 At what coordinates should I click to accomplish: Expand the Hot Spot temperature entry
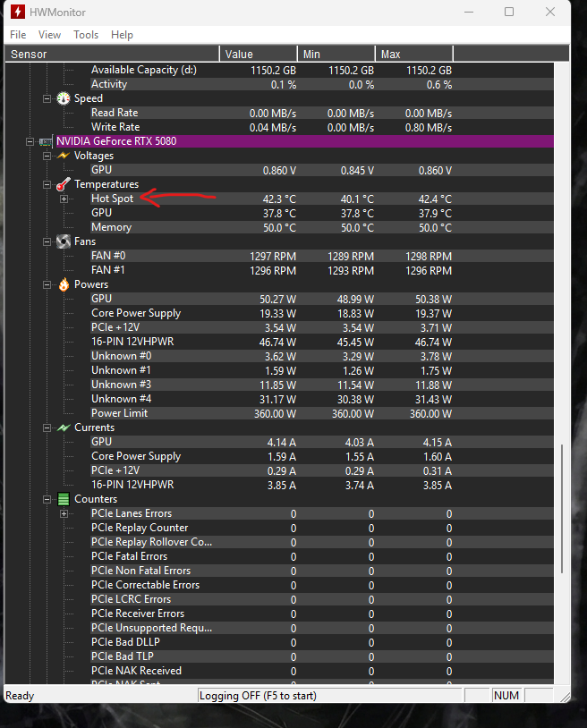pos(64,199)
